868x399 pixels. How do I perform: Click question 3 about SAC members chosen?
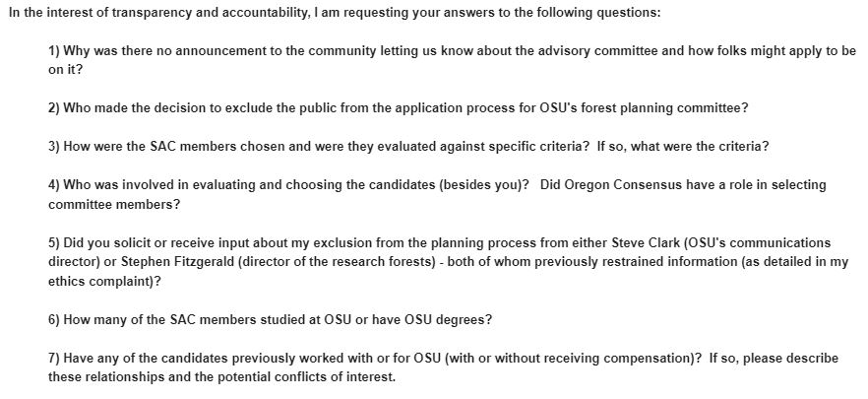coord(408,147)
